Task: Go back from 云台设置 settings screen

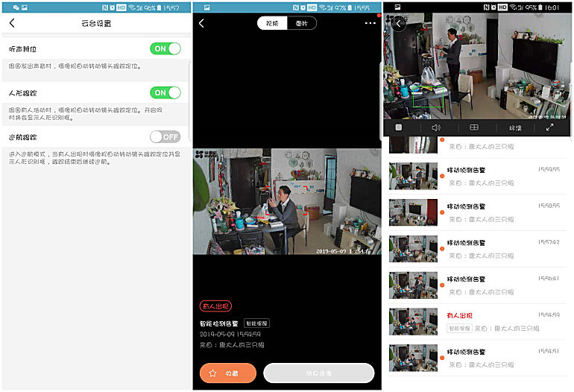Action: coord(12,23)
